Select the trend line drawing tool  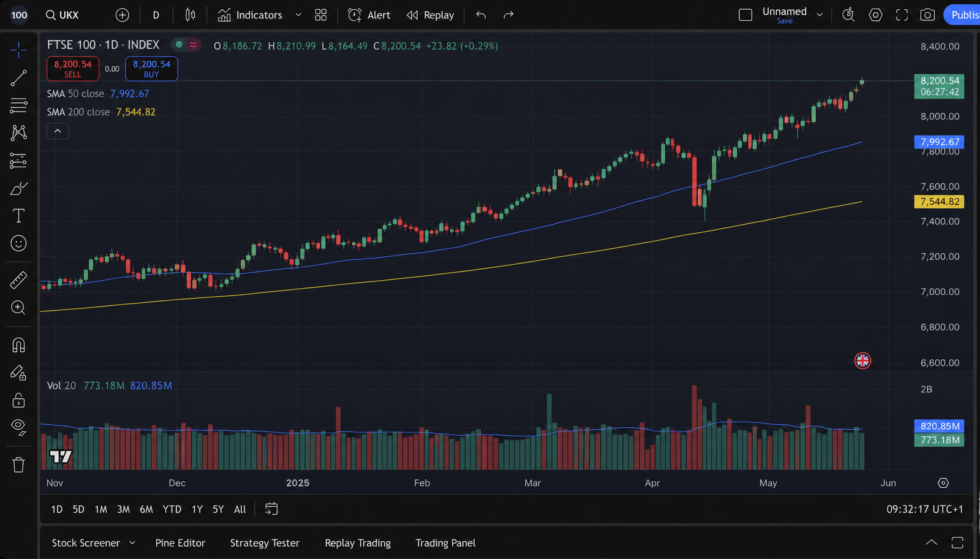18,78
